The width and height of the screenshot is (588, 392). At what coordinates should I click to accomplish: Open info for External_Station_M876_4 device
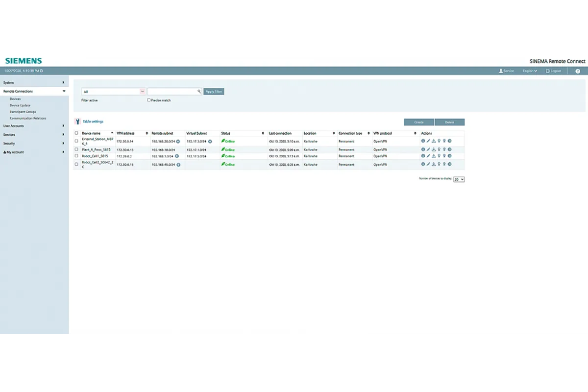(423, 141)
